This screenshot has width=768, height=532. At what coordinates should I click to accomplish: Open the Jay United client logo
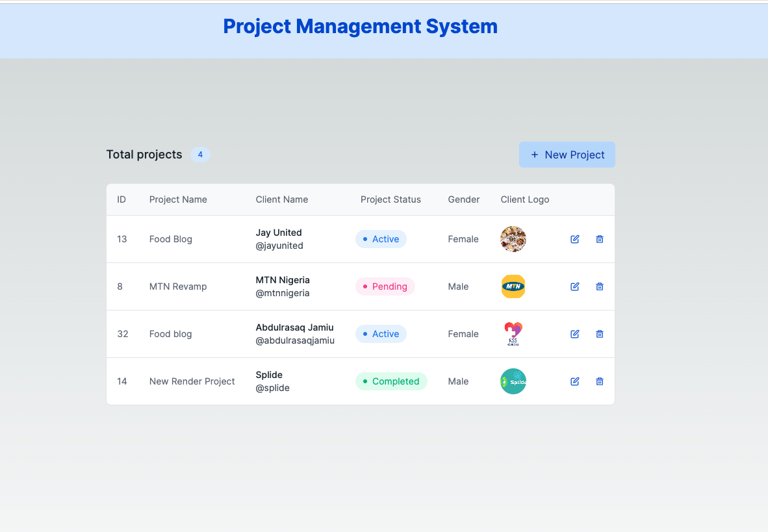[513, 239]
